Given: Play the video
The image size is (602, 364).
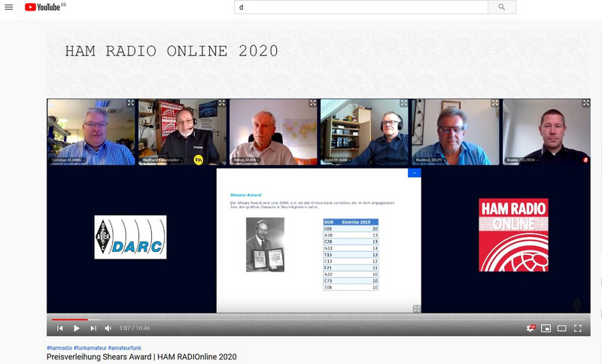Looking at the screenshot, I should click(x=77, y=329).
